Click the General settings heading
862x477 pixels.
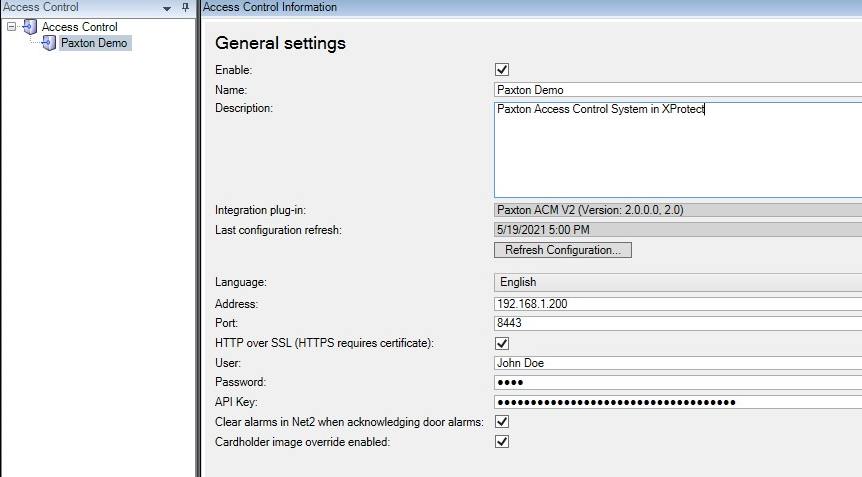pos(280,43)
